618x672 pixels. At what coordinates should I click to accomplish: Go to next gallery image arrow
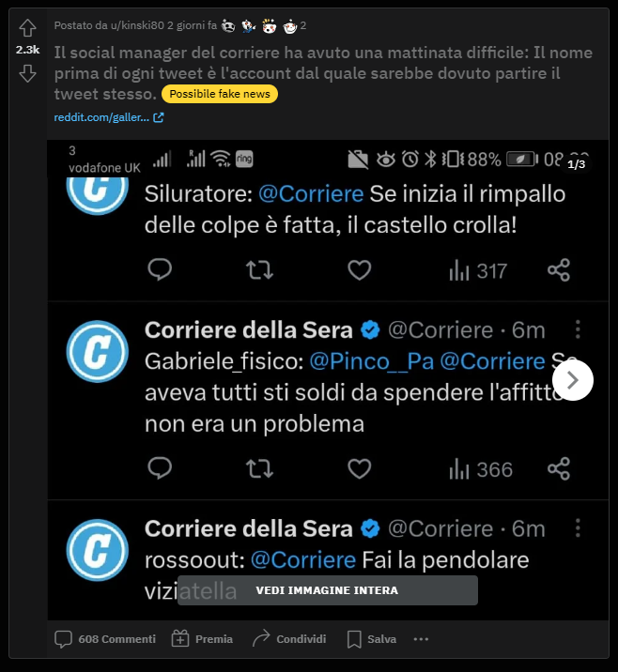click(x=573, y=380)
